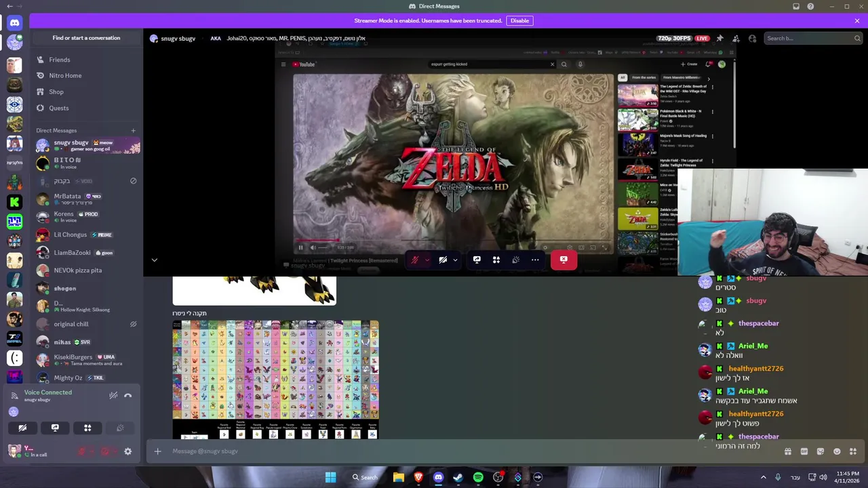Open the emoji picker
Screen dimensions: 868x488
837,451
